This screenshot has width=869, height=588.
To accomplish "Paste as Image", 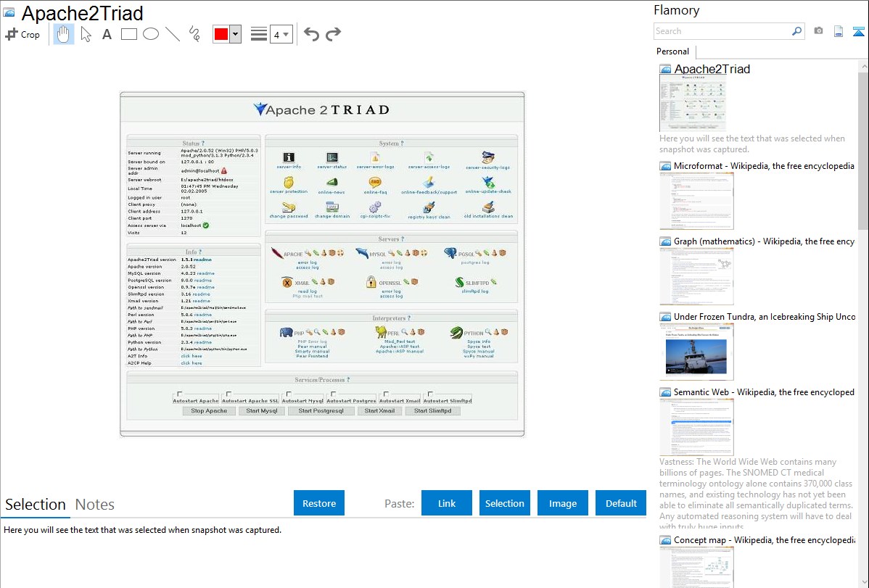I will click(562, 503).
